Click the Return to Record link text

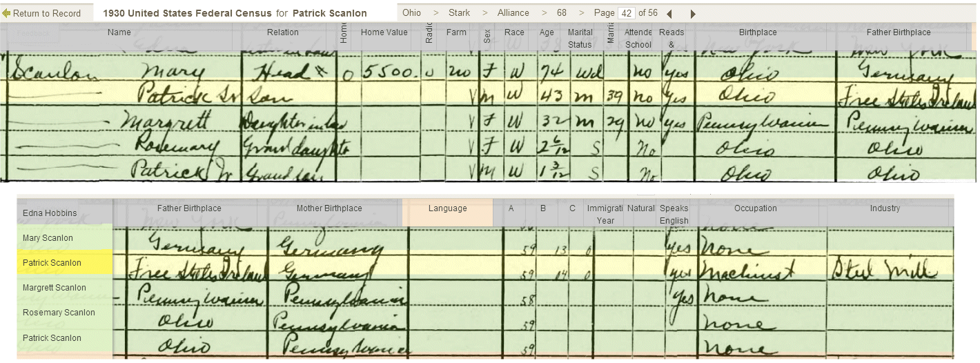[x=46, y=13]
